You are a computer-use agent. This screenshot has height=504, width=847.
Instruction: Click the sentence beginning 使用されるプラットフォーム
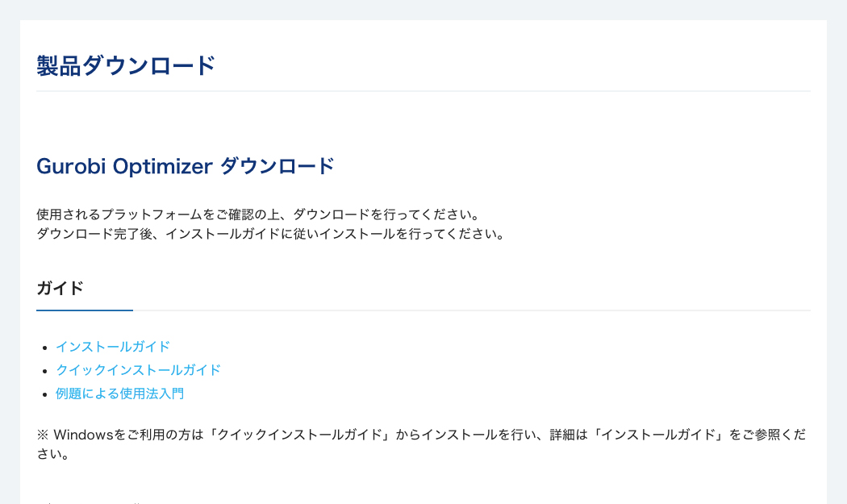(x=258, y=215)
